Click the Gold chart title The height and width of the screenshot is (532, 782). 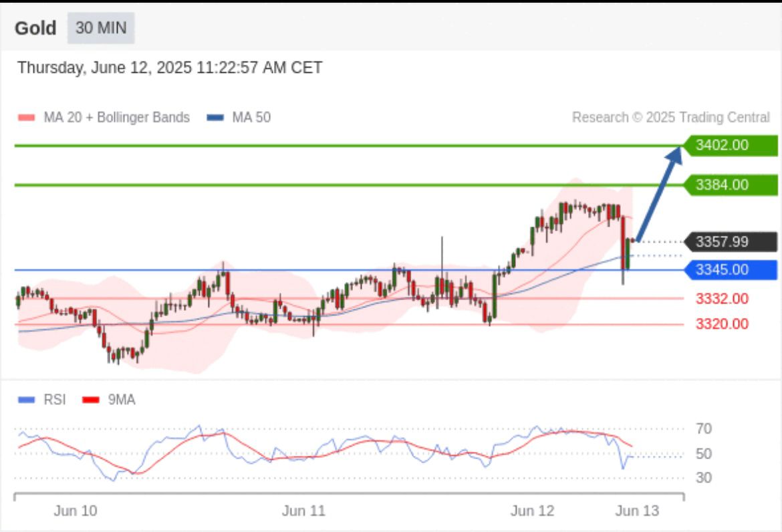point(35,28)
